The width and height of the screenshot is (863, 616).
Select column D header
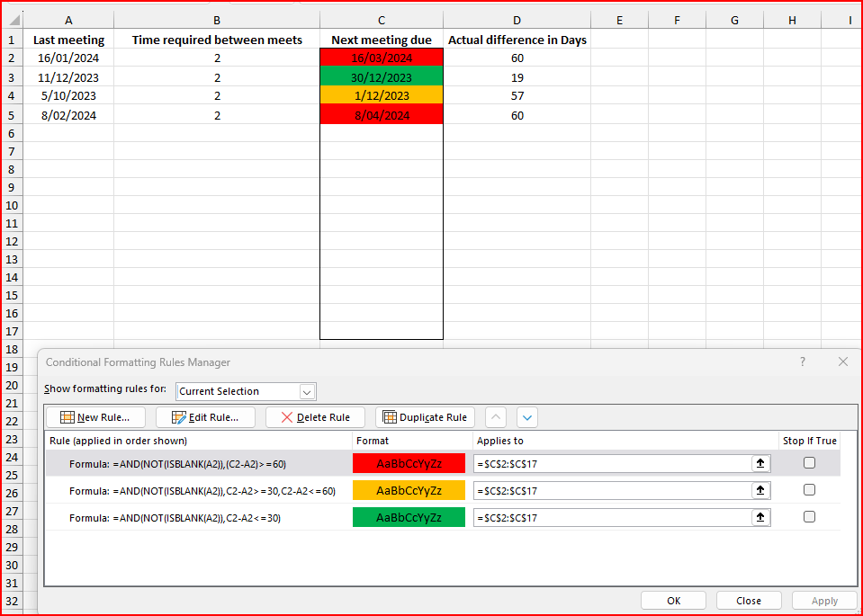tap(517, 21)
